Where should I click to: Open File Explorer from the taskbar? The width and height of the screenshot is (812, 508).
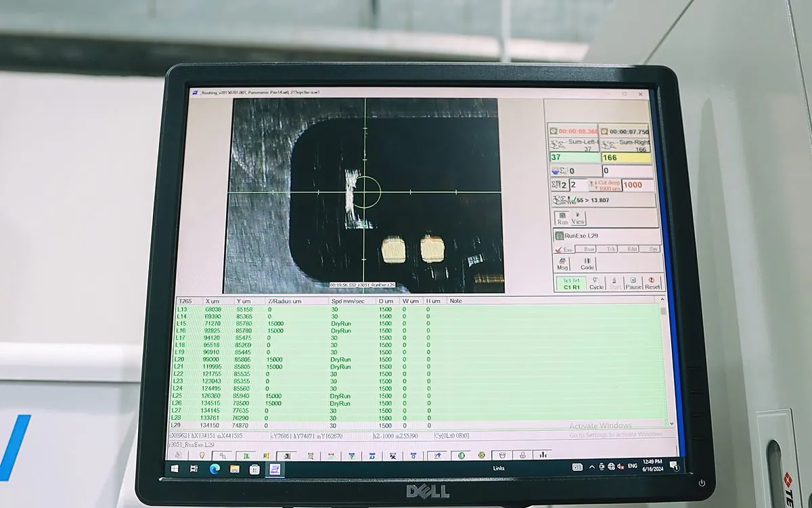(x=234, y=469)
